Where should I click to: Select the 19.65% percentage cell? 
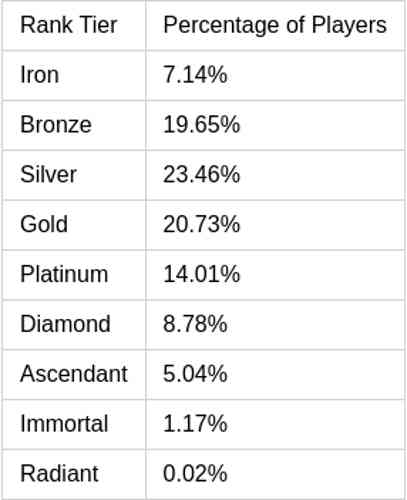coord(275,125)
